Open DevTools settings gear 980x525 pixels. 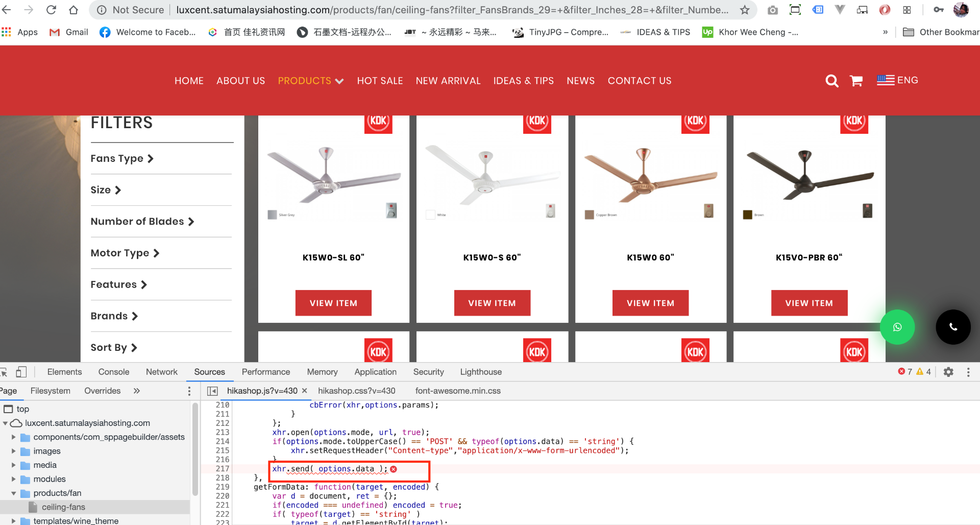[948, 372]
